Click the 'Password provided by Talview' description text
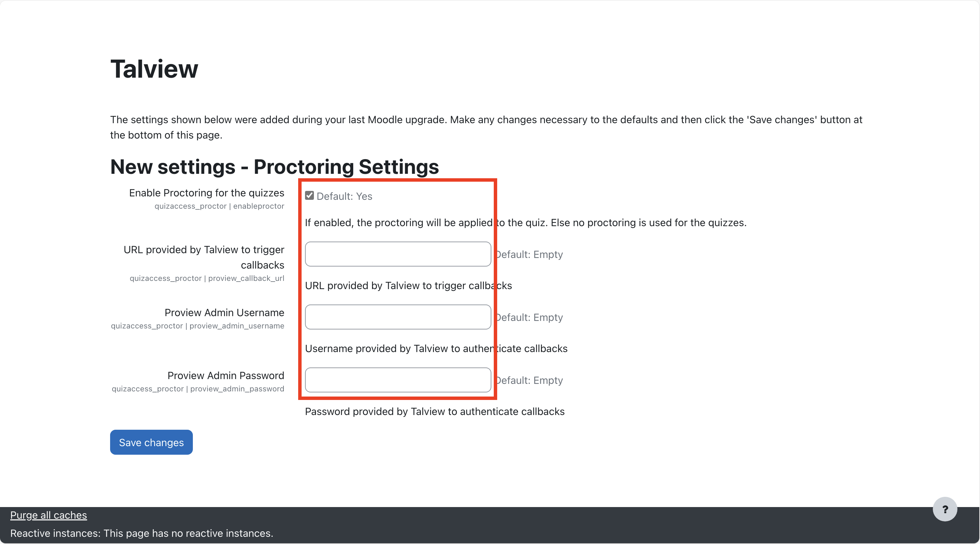The image size is (980, 544). click(435, 412)
